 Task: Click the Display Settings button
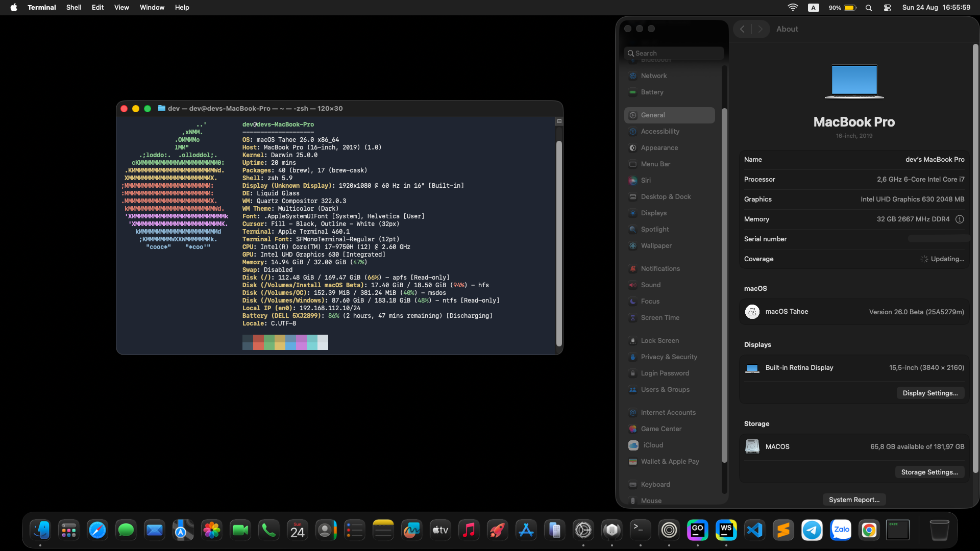coord(929,393)
